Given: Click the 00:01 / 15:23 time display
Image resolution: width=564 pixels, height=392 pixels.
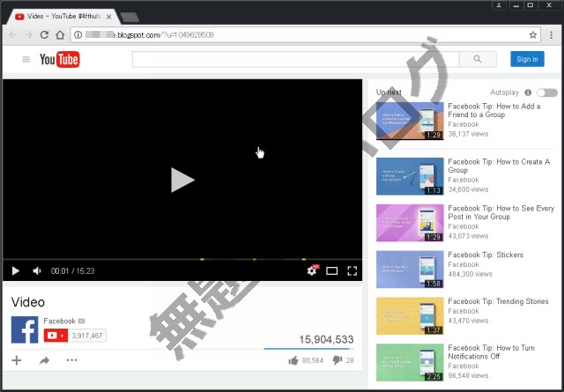Looking at the screenshot, I should click(x=72, y=270).
